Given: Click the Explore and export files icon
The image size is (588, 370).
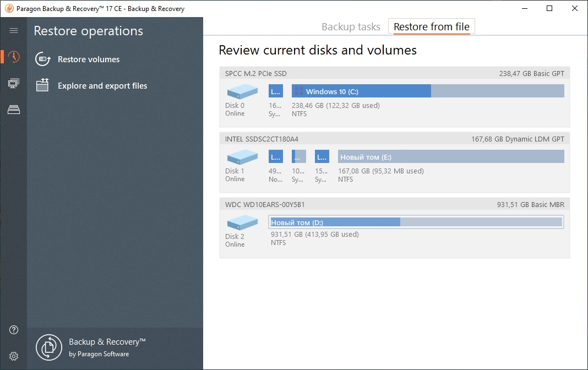Looking at the screenshot, I should (42, 85).
